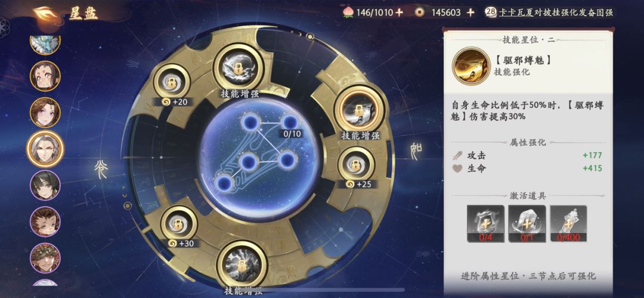Tap activation item showing 0/1
This screenshot has width=644, height=298.
[527, 223]
